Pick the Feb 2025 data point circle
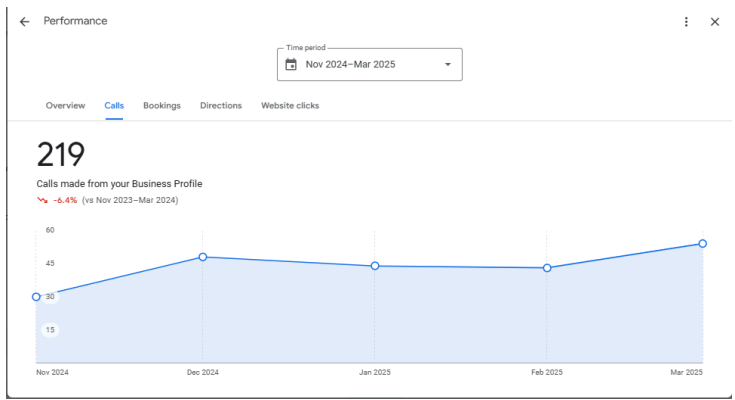Screen dimensions: 735x400 (547, 268)
